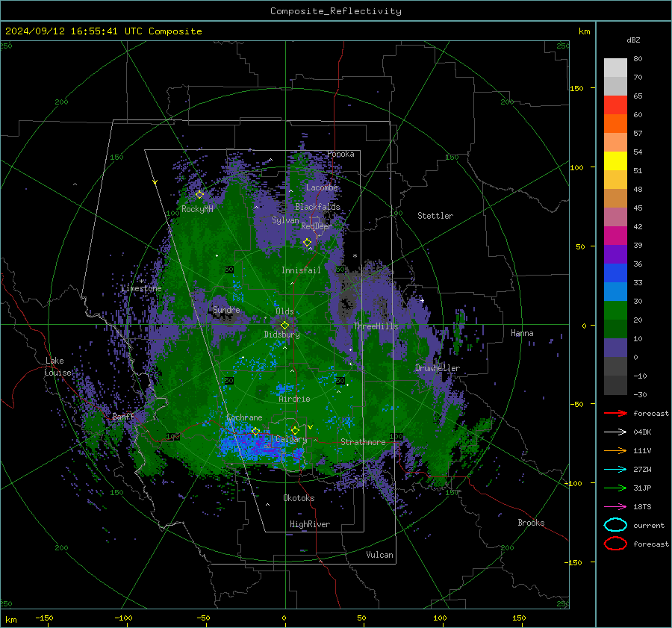
Task: Select the light blue swatch above 30
Action: click(x=615, y=291)
